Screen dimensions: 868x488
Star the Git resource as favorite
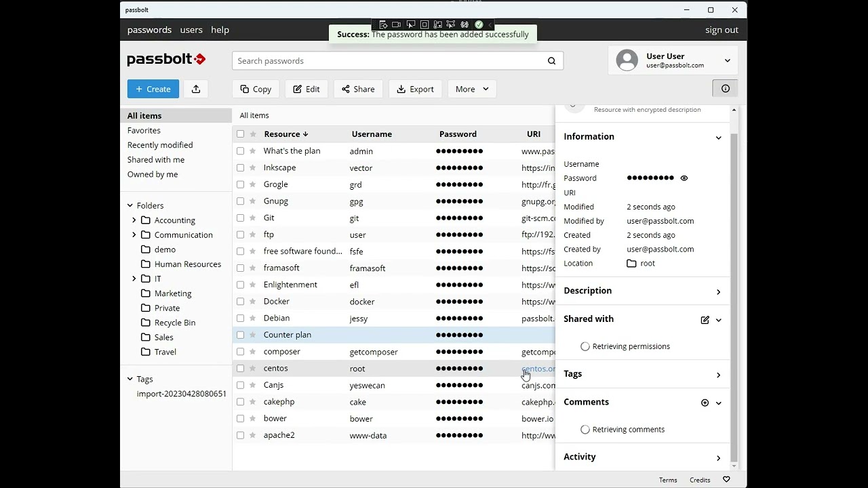pos(253,218)
